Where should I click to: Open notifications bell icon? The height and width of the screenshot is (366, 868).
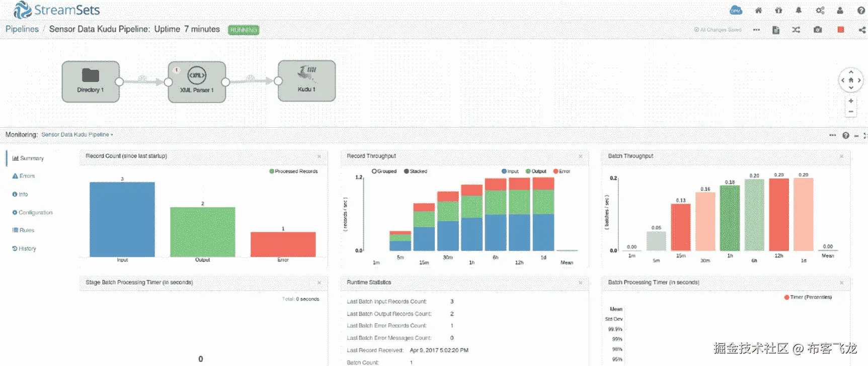click(x=799, y=10)
